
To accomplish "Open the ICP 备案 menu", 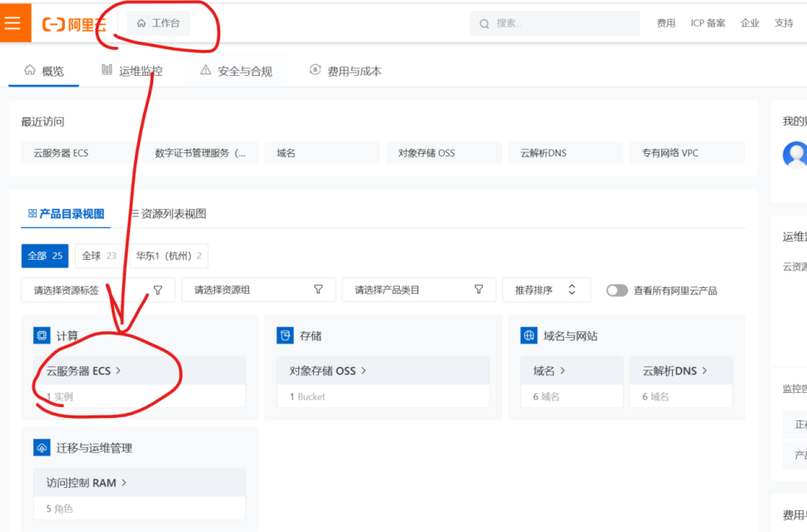I will click(708, 23).
